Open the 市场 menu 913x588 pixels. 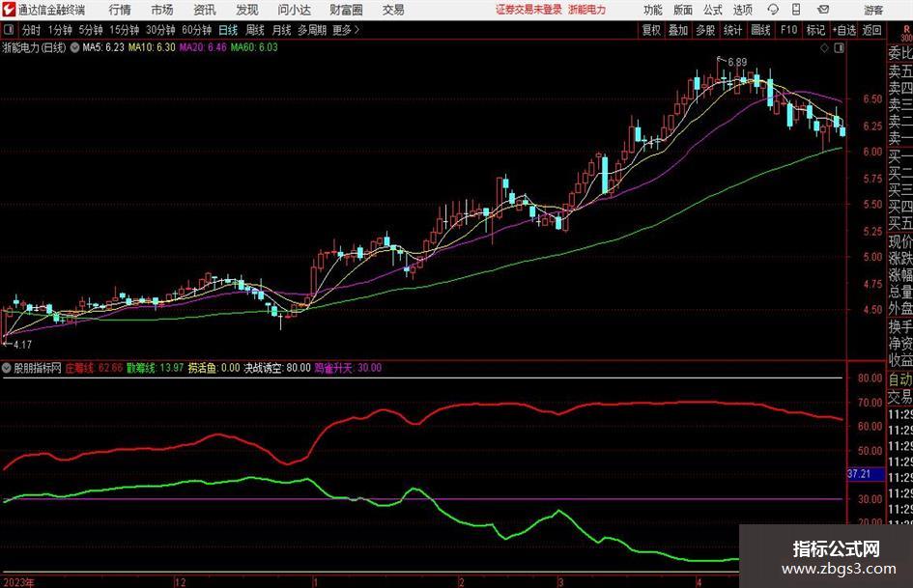[162, 10]
